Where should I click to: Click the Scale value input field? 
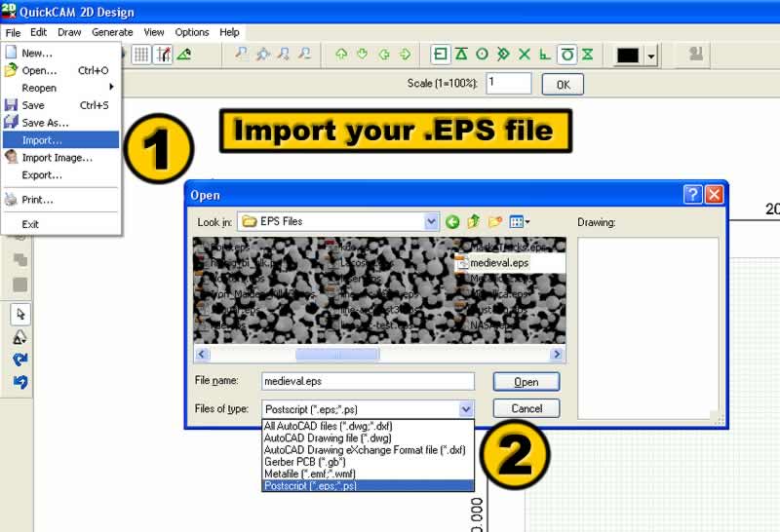pos(509,83)
